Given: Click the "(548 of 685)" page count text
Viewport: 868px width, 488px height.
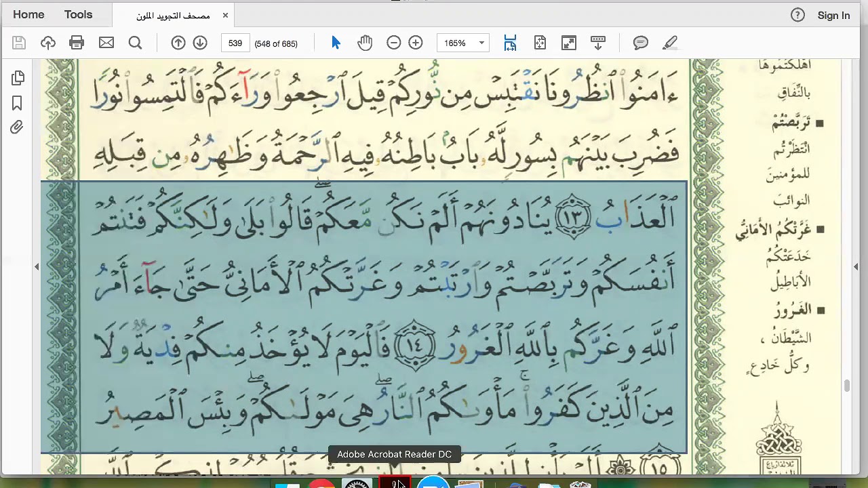Looking at the screenshot, I should point(276,43).
